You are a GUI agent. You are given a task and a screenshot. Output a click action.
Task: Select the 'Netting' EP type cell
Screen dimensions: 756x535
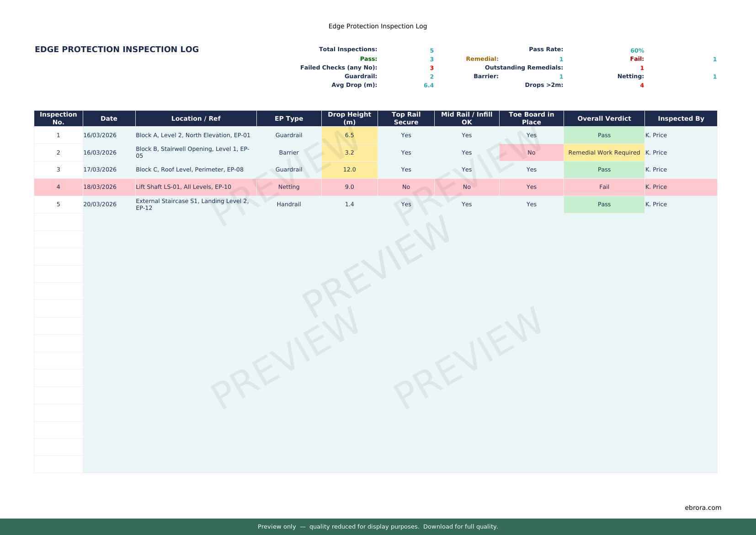(289, 187)
